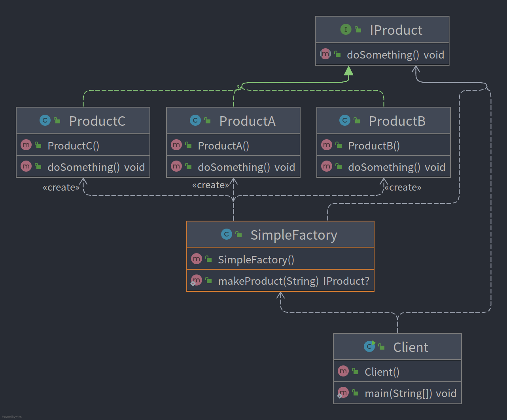Click method icon of ProductB() constructor
This screenshot has height=420, width=507.
click(327, 145)
